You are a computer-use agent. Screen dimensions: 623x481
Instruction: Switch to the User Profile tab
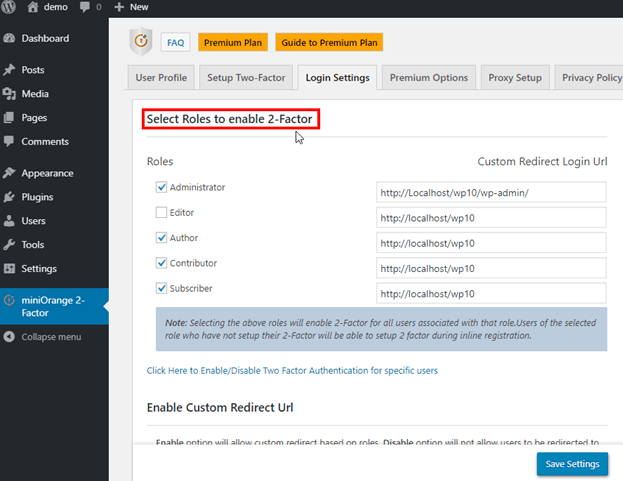(x=161, y=77)
